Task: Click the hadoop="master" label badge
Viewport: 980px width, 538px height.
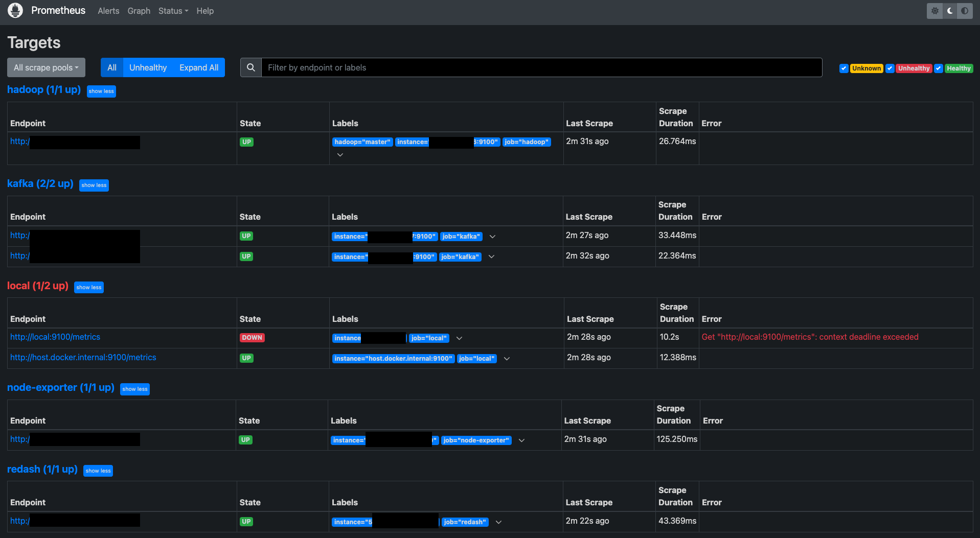Action: click(362, 142)
